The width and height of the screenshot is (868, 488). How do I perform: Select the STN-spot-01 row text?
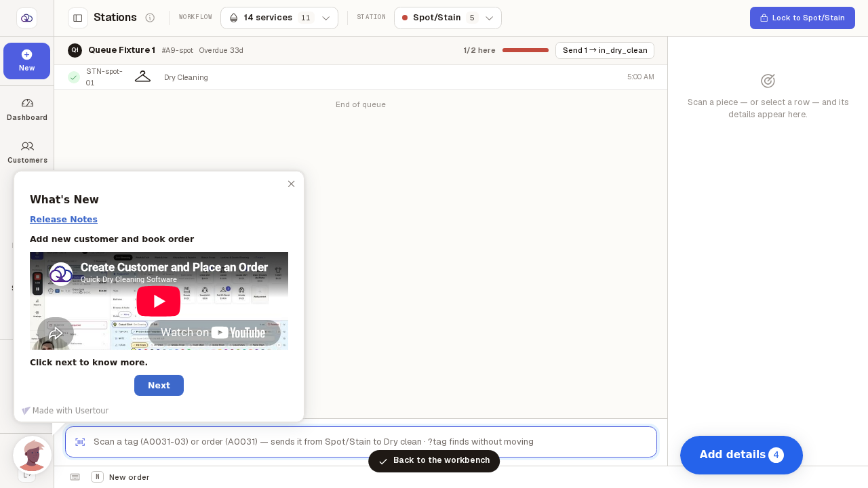104,77
